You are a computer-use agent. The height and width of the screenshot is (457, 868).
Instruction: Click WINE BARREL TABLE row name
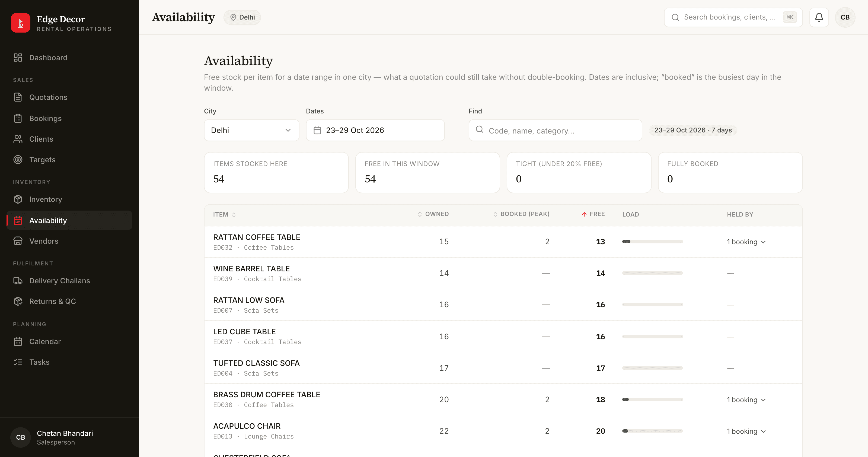[251, 269]
